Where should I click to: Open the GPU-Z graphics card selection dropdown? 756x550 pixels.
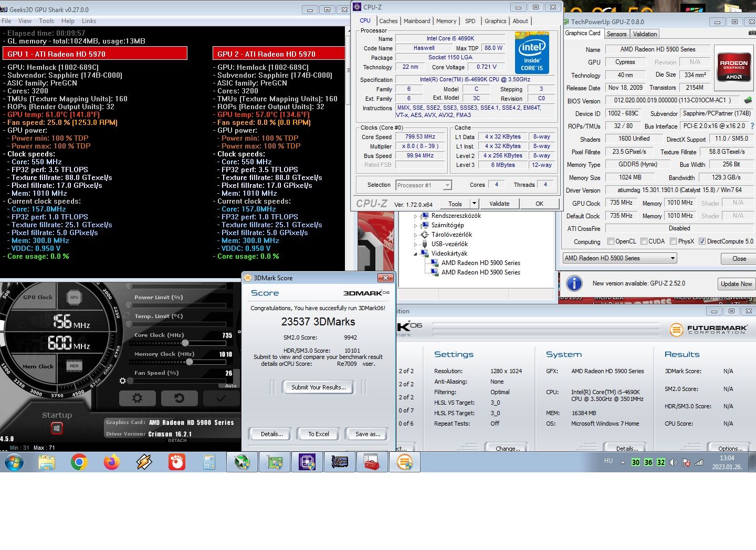[619, 258]
